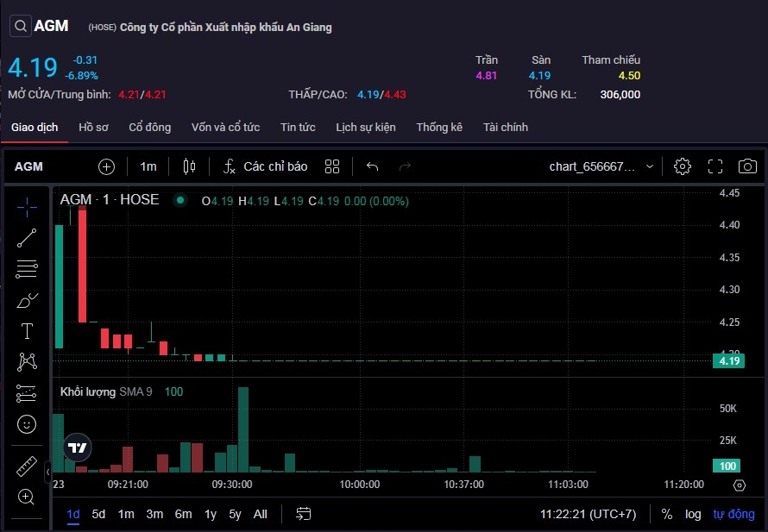Open the emoji icons tool

point(27,424)
